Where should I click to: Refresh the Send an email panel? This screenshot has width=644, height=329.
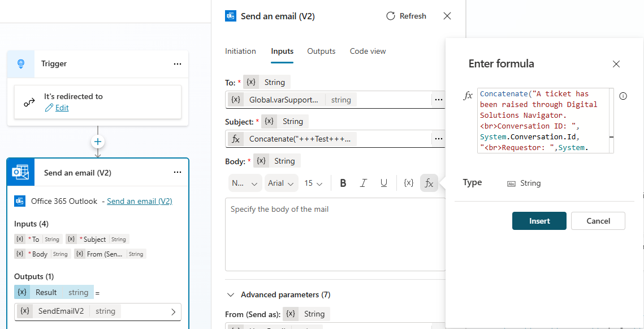pyautogui.click(x=406, y=16)
